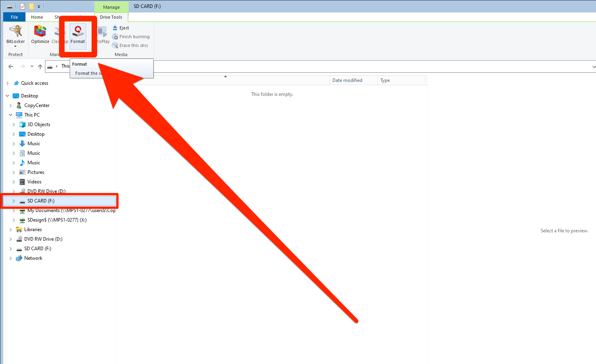This screenshot has height=364, width=596.
Task: Select the This PC monitor icon
Action: point(19,115)
